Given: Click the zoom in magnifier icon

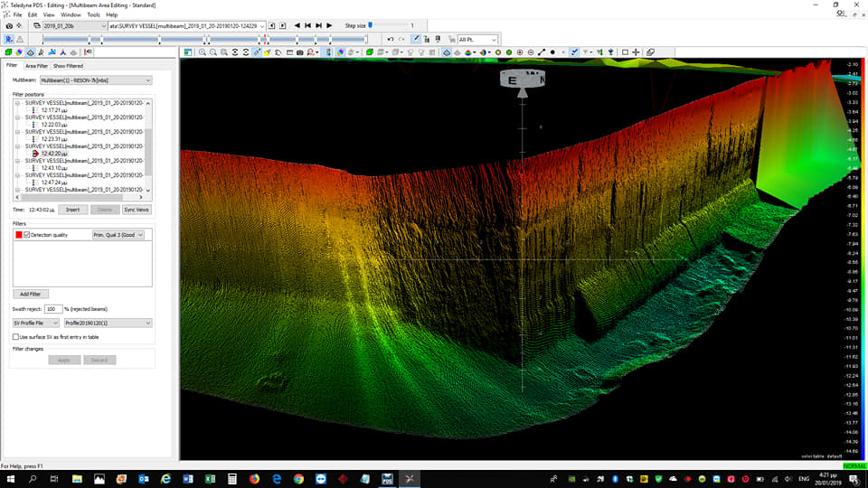Looking at the screenshot, I should click(202, 52).
